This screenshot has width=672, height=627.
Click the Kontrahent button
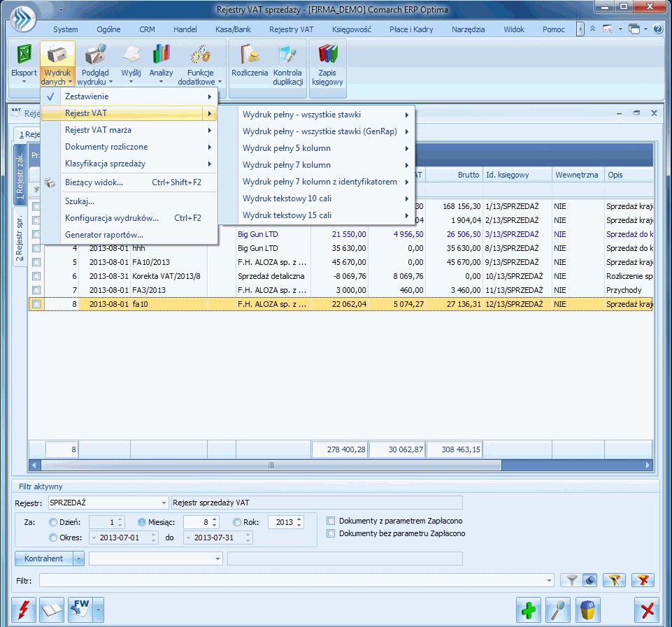click(44, 558)
